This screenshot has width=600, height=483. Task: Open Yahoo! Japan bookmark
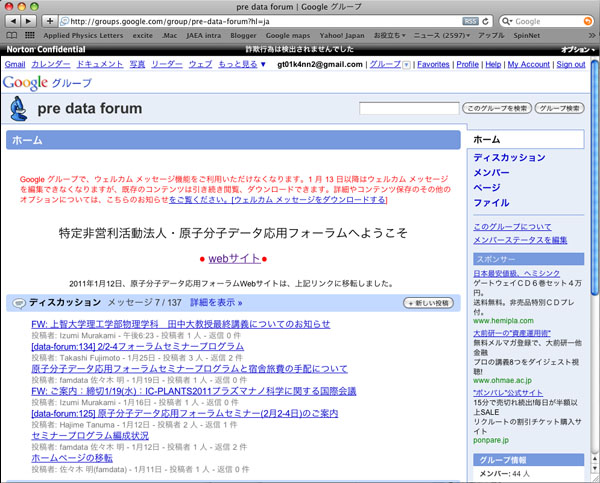tap(342, 36)
